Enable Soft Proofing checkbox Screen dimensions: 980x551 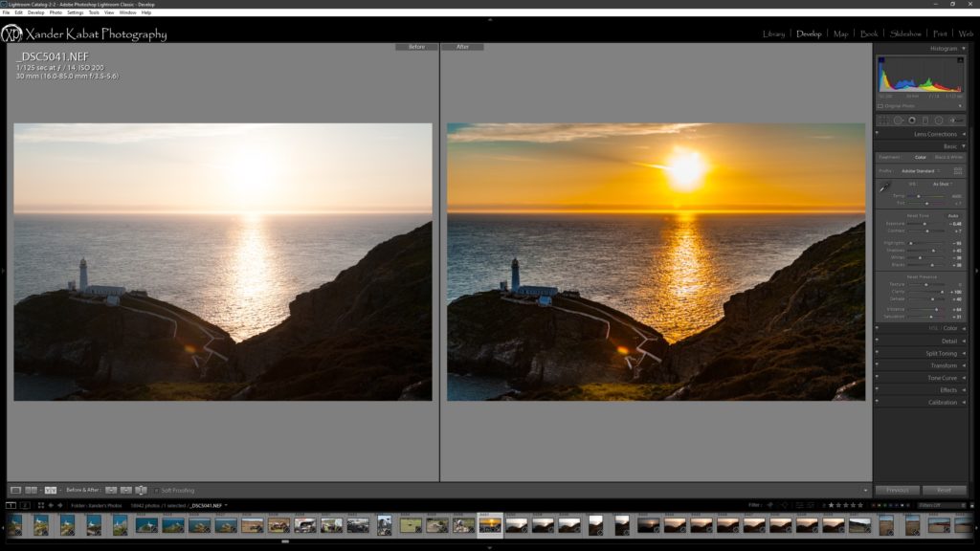click(157, 491)
